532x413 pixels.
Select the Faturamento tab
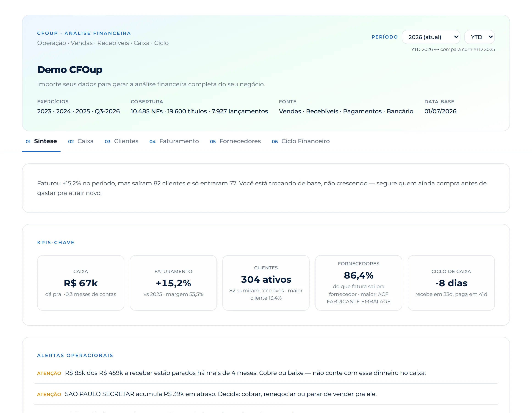[x=174, y=141]
